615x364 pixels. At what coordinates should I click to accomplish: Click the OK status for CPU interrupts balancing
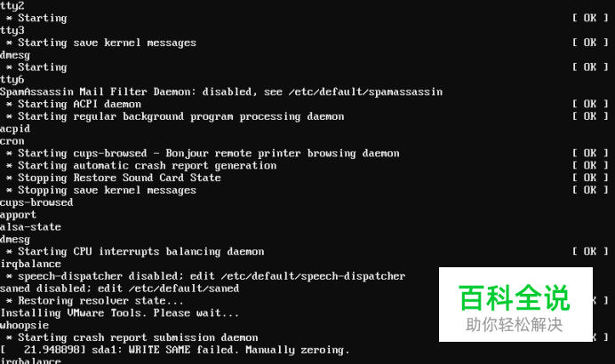[x=590, y=251]
